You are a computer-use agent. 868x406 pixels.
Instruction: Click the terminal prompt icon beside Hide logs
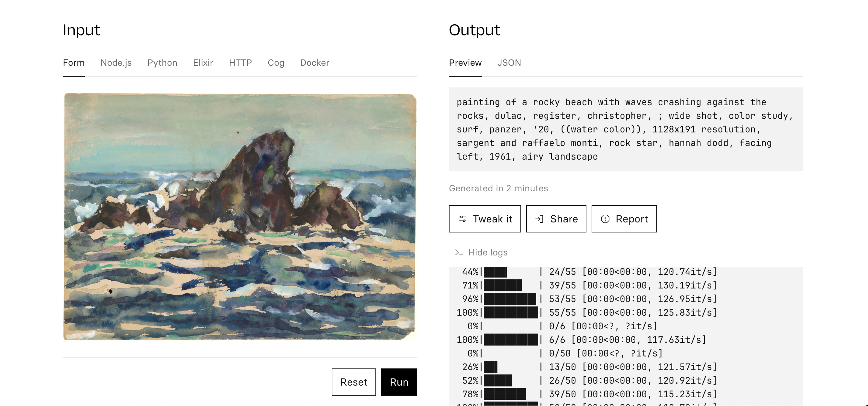point(459,252)
